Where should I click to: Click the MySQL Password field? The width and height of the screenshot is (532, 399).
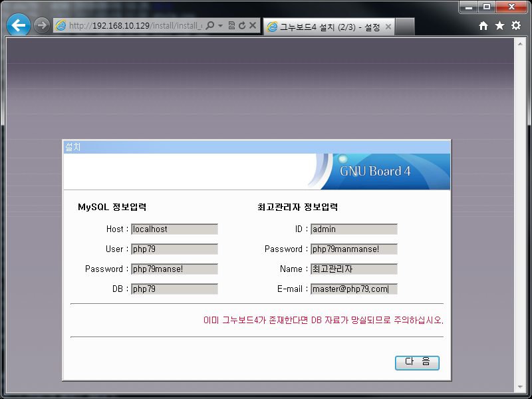point(174,269)
